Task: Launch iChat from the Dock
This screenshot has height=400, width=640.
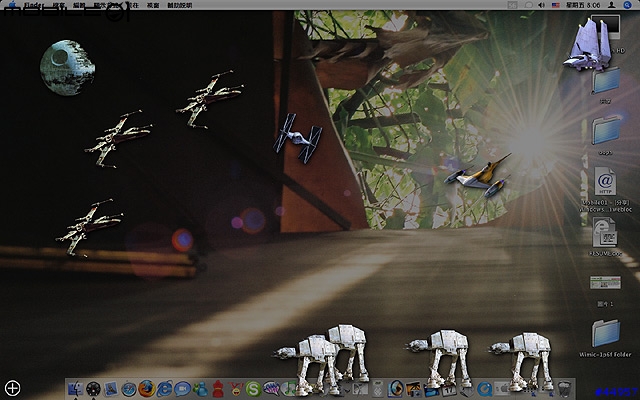Action: tap(182, 389)
